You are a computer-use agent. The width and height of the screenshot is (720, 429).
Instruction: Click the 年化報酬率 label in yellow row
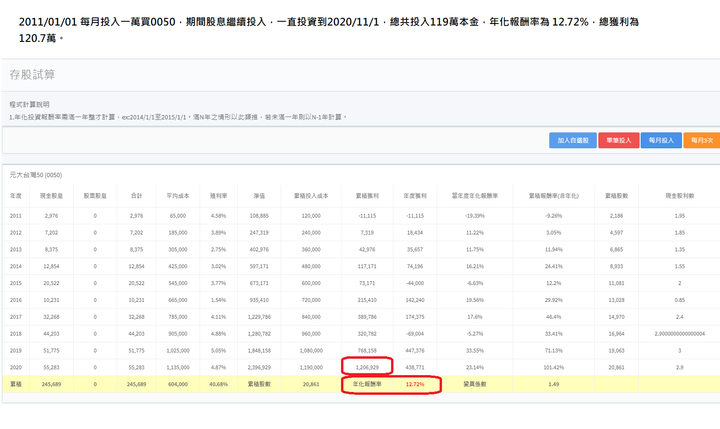[367, 384]
